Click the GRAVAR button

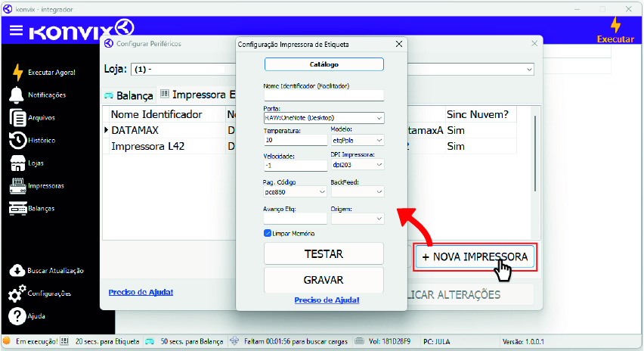[x=324, y=280]
